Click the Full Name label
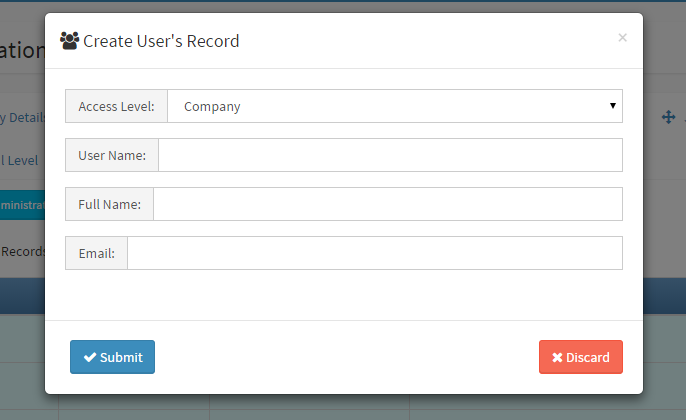686x420 pixels. 109,204
